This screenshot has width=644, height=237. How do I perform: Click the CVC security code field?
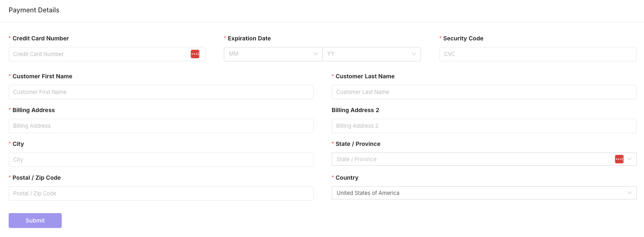coord(538,54)
